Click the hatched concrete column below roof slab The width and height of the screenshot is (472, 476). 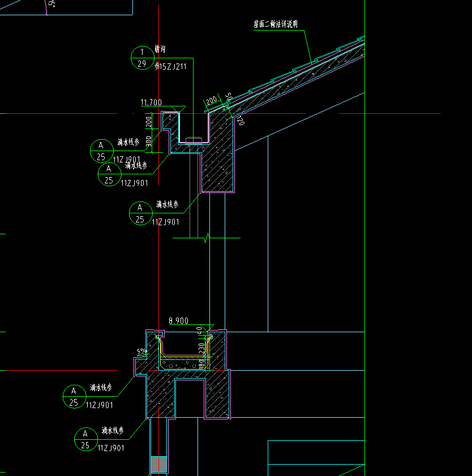[218, 155]
